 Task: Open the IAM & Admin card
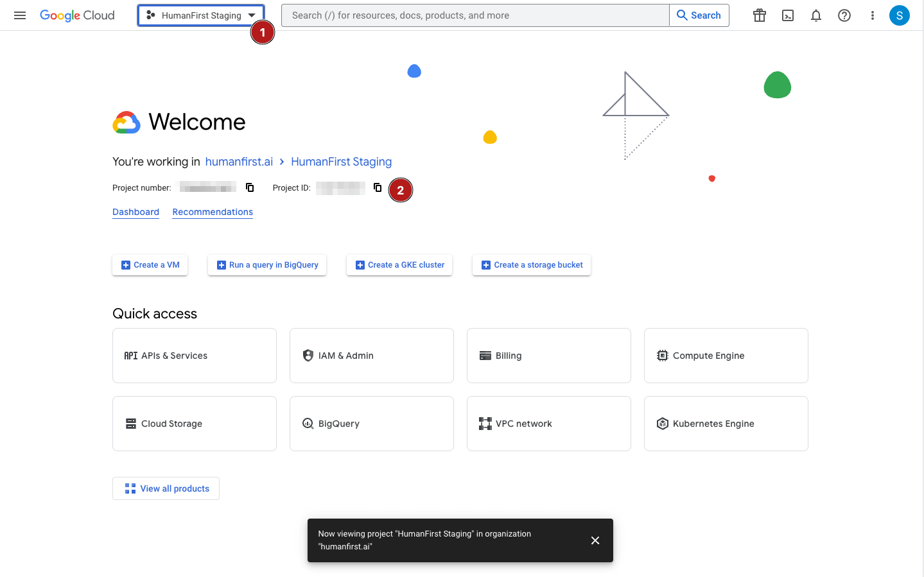(371, 356)
